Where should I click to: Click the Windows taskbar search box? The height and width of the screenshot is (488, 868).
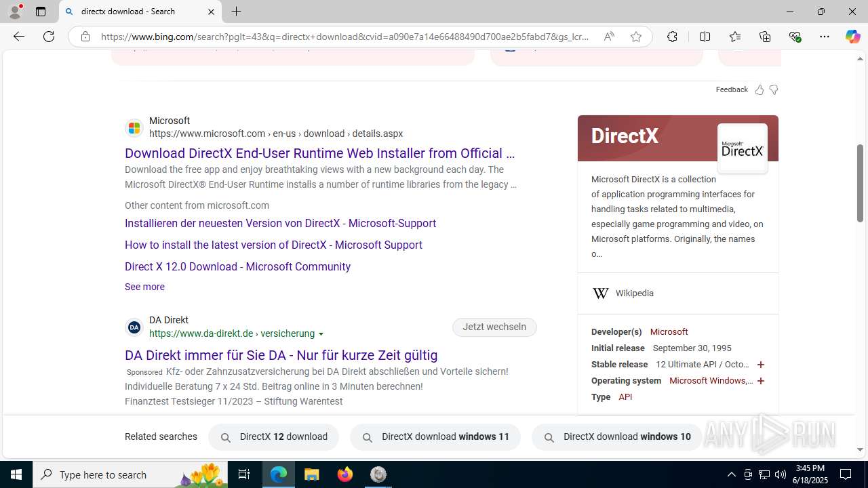point(130,474)
